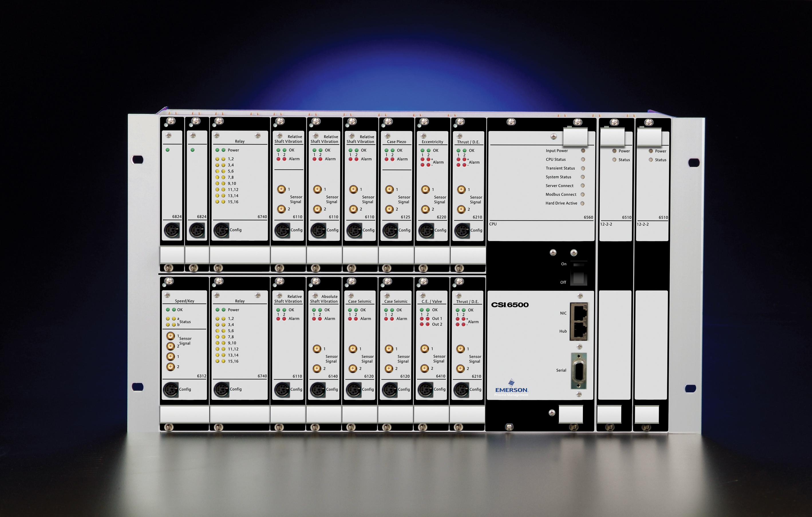The image size is (812, 517).
Task: Click the 15,16 relay LED in the lower Relay module
Action: pyautogui.click(x=220, y=361)
